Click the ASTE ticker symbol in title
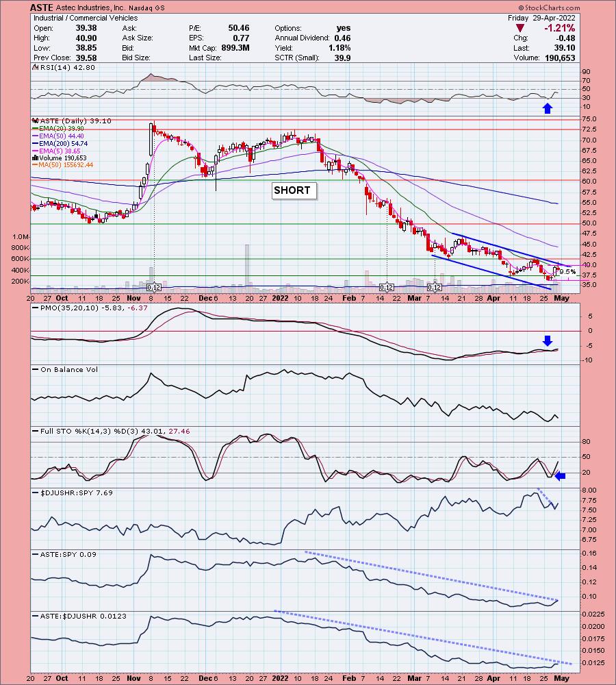This screenshot has width=616, height=685. coord(42,8)
